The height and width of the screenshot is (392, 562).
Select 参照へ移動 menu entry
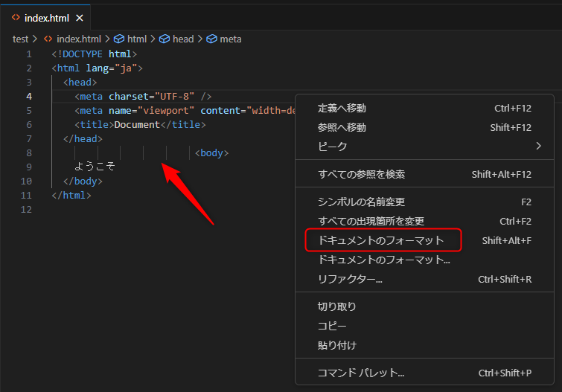[342, 127]
